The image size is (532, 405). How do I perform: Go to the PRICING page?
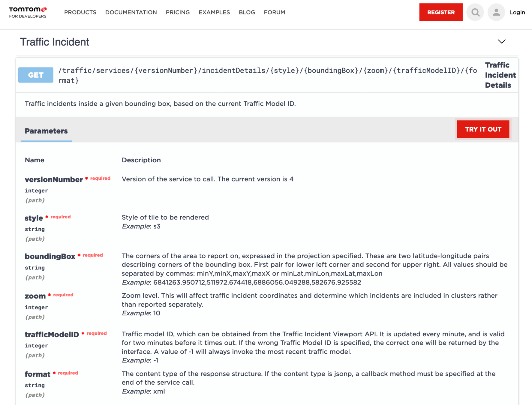pos(178,12)
